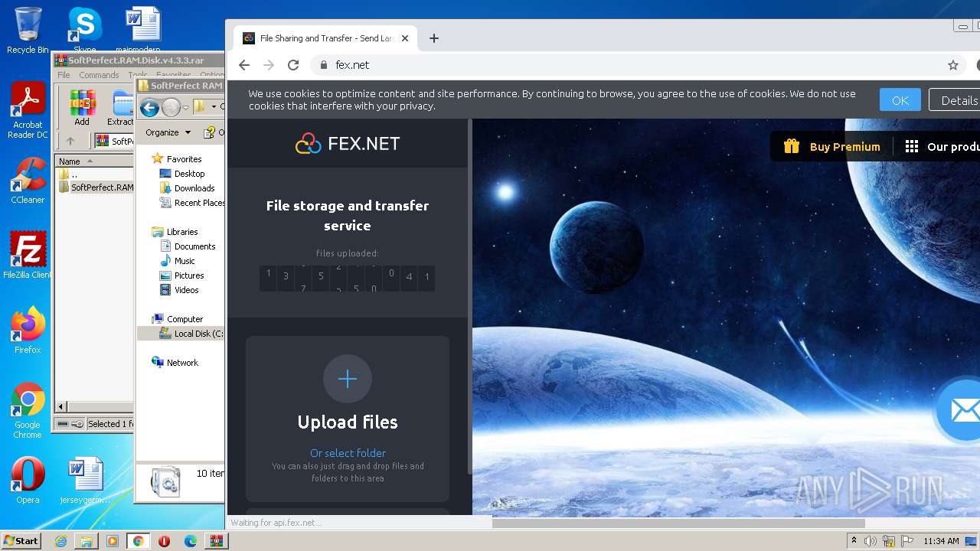Click the Chrome horizontal scrollbar
This screenshot has height=551, width=980.
(678, 523)
